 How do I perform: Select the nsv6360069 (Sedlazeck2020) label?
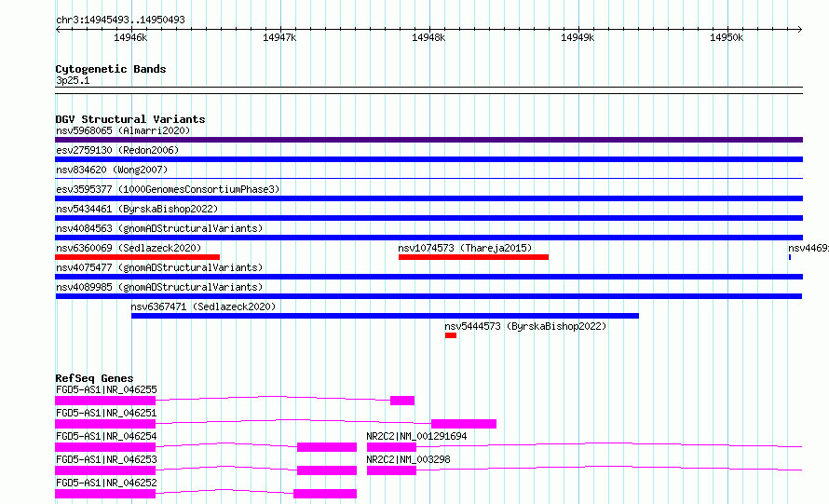point(129,248)
